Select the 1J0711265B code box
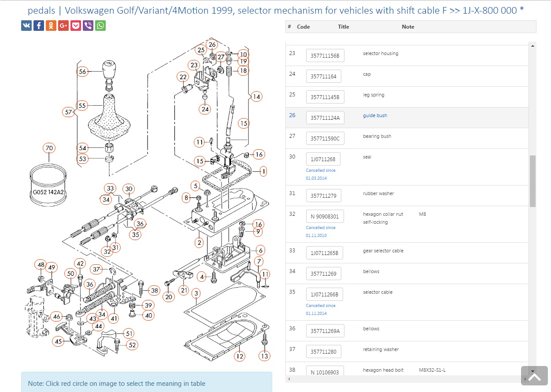The height and width of the screenshot is (392, 551). pyautogui.click(x=325, y=253)
